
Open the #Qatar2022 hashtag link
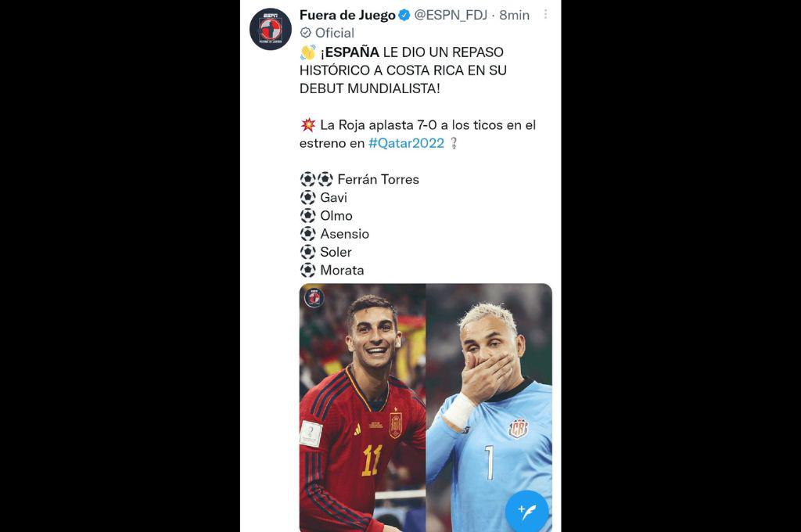(407, 143)
